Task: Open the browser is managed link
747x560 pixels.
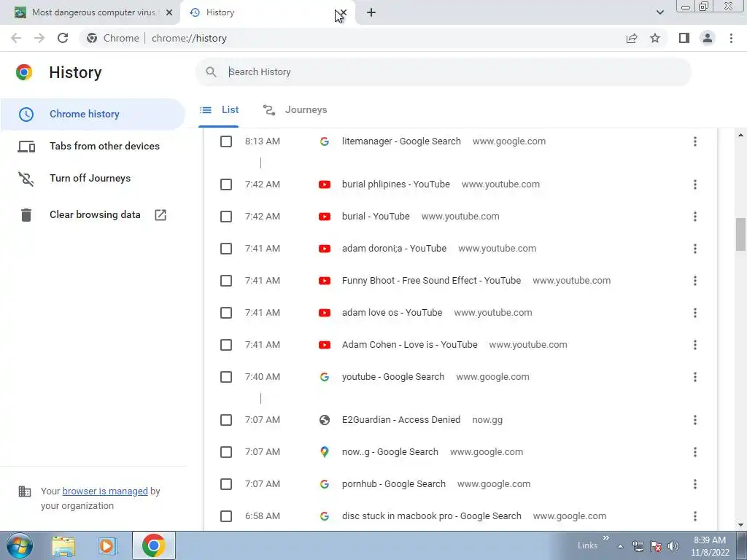Action: coord(105,491)
